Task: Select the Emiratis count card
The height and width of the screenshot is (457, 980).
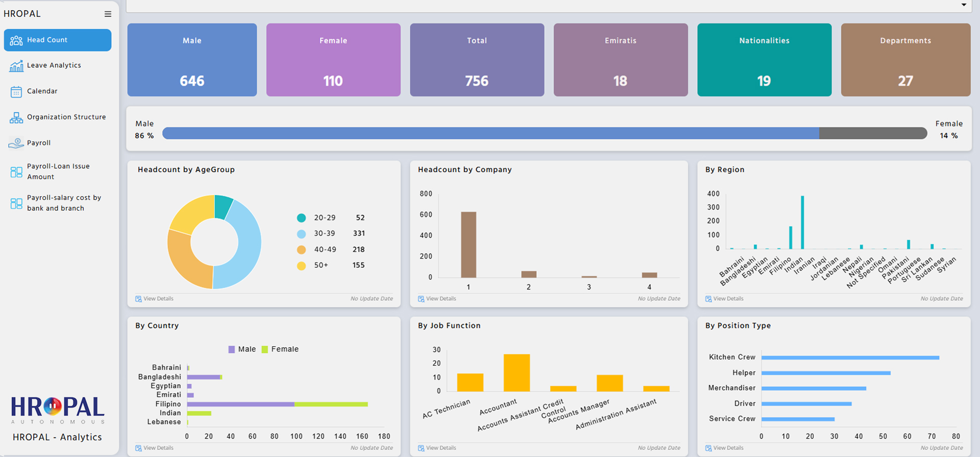Action: pos(621,60)
